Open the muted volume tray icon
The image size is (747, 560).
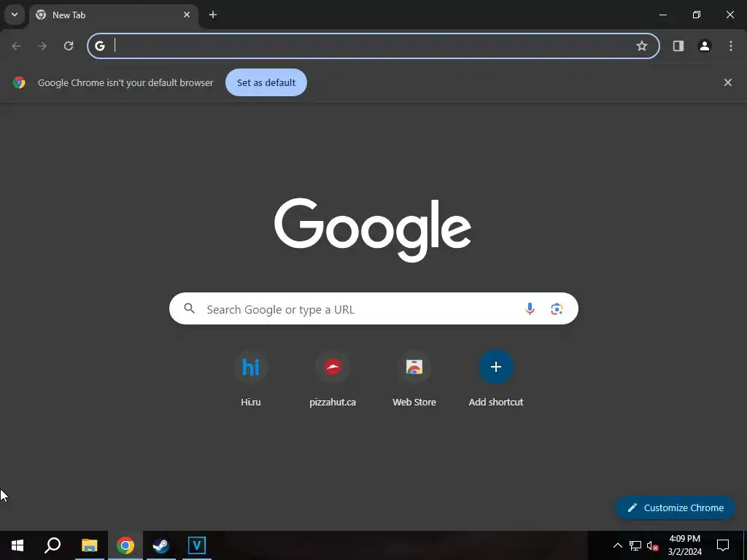(653, 545)
